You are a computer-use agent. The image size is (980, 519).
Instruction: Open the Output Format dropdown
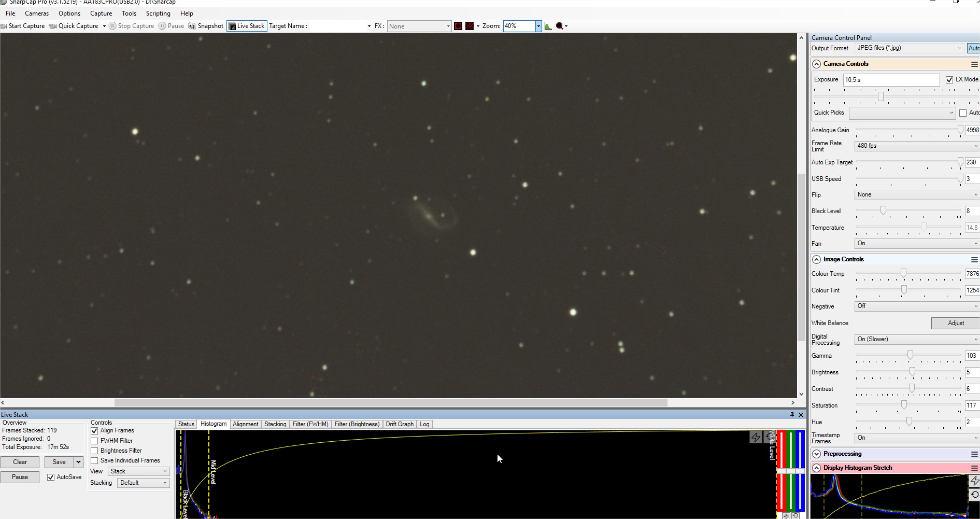point(909,48)
